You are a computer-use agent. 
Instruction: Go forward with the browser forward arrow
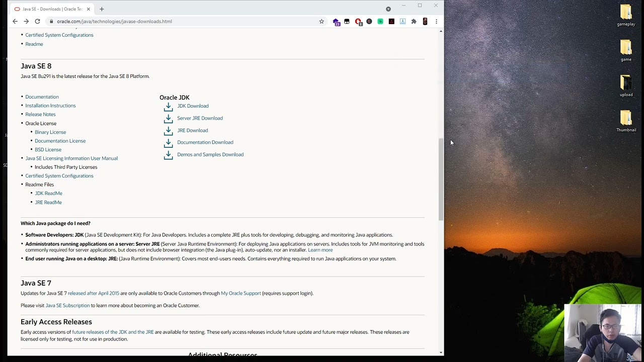pos(26,21)
